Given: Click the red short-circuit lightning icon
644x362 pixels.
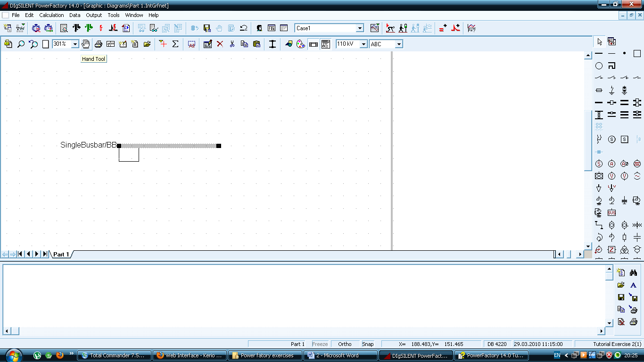Looking at the screenshot, I should pos(100,28).
